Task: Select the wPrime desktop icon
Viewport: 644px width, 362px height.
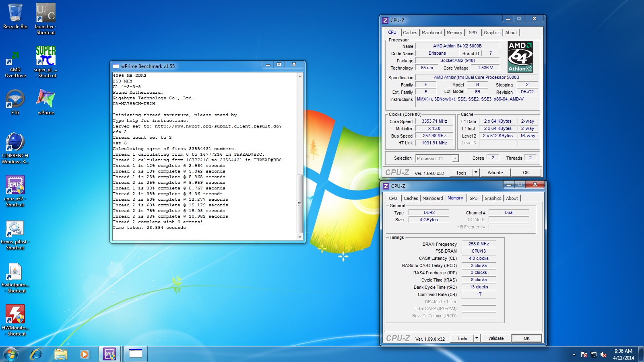Action: coord(45,102)
